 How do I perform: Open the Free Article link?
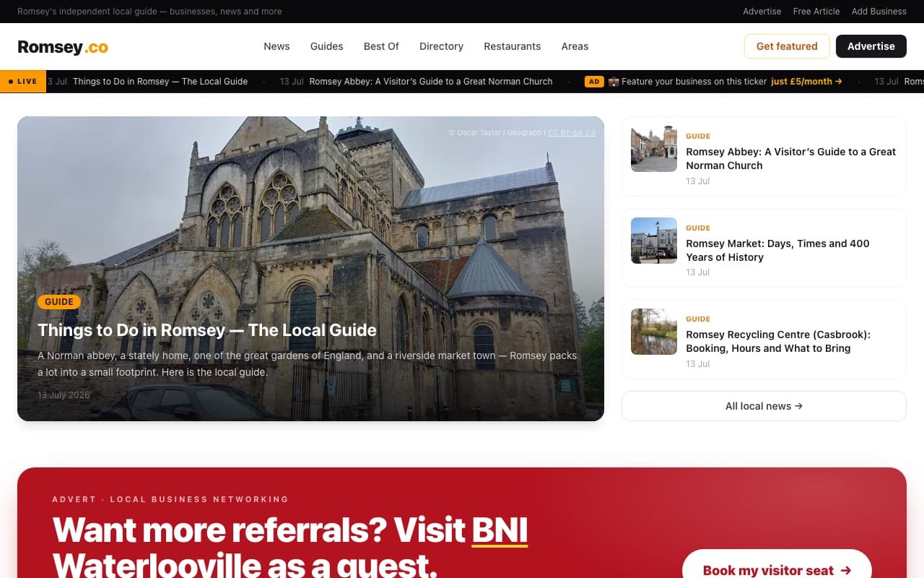point(816,12)
